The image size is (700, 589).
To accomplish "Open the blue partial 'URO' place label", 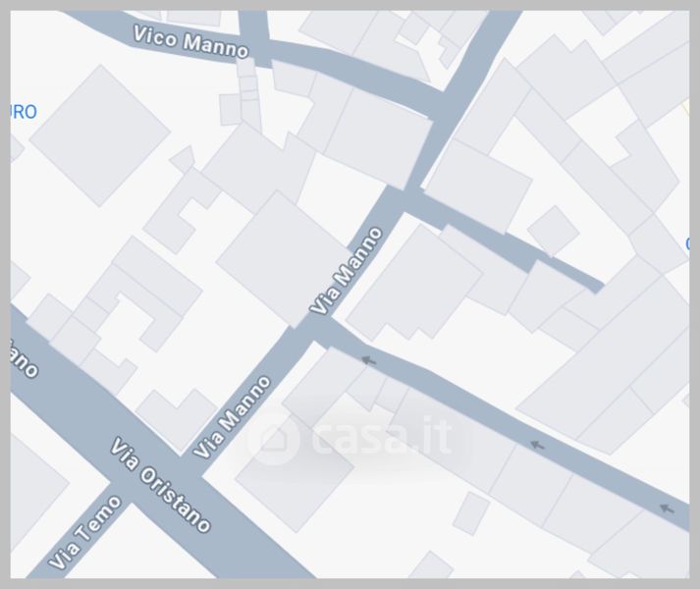I will coord(24,112).
